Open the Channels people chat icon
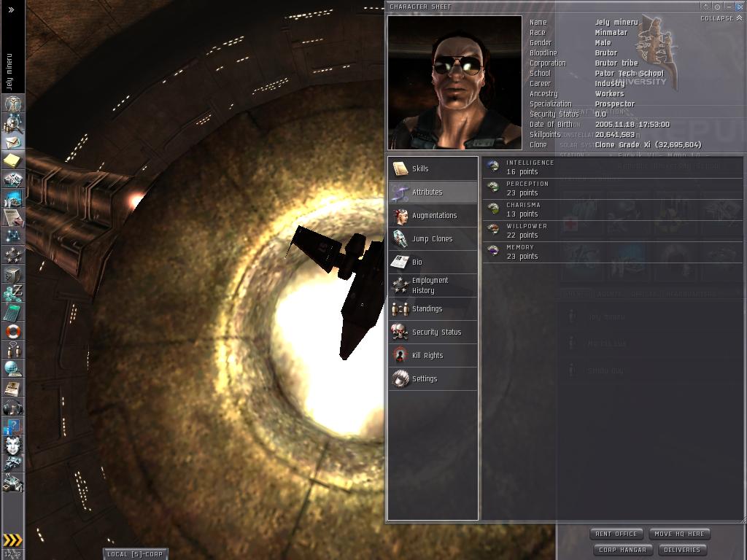Image resolution: width=747 pixels, height=560 pixels. tap(13, 350)
